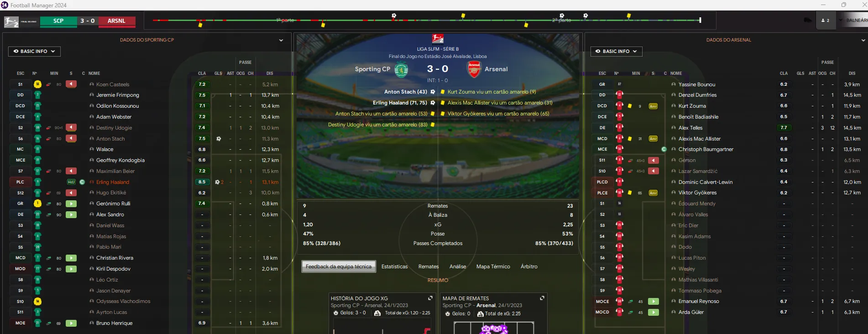This screenshot has height=334, width=868.
Task: Expand the História do Jogo xG panel
Action: (430, 298)
